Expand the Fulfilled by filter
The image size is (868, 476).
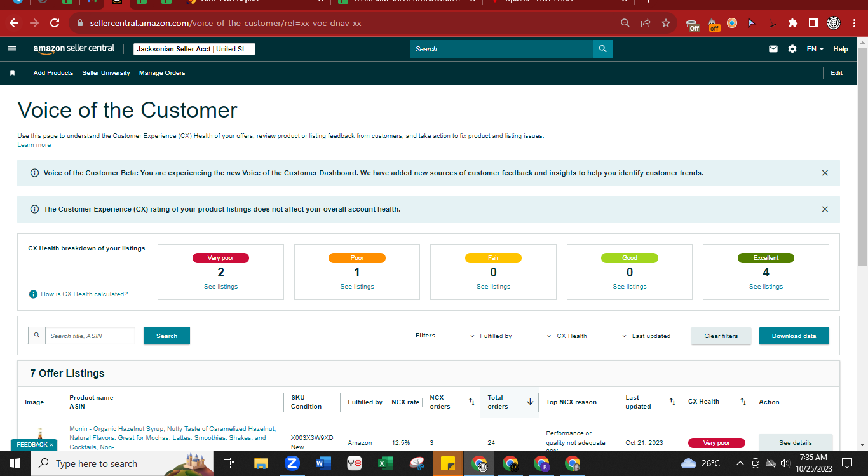pyautogui.click(x=491, y=336)
